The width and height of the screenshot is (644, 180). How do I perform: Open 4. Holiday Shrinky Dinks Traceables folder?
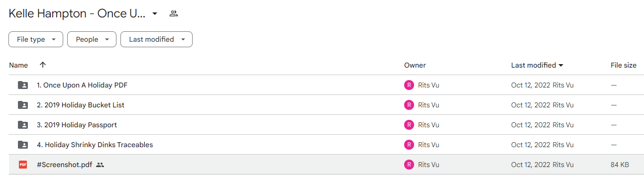[95, 145]
